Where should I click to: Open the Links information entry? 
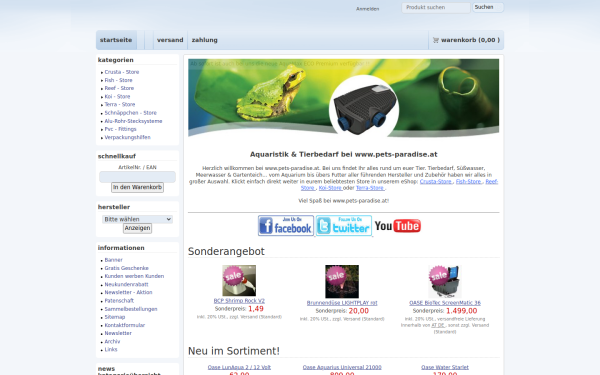click(x=111, y=349)
